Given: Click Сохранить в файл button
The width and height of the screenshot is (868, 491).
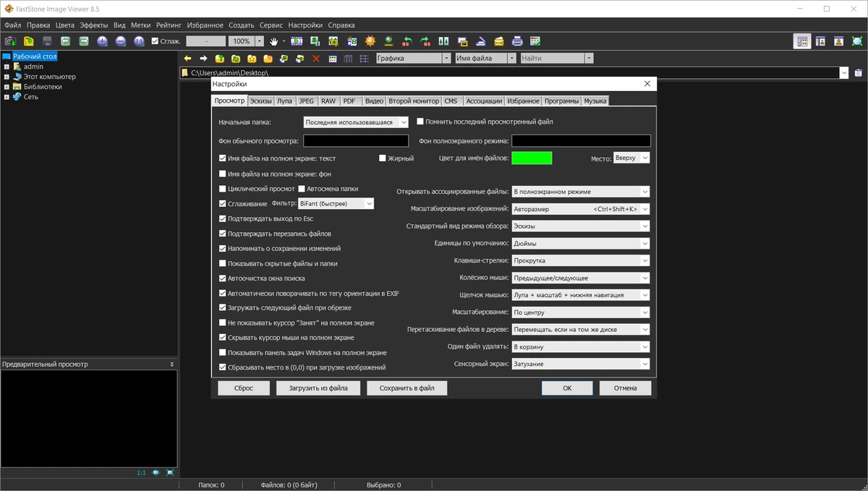Looking at the screenshot, I should pos(407,388).
